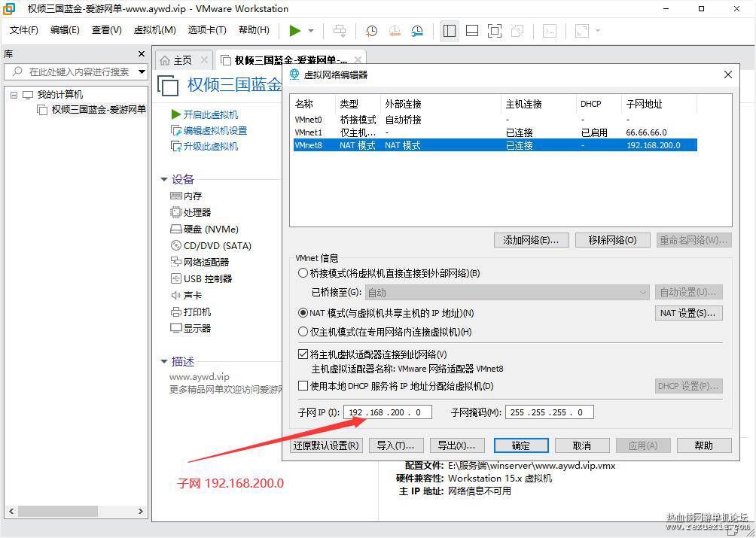Click the 打印机 printer device icon
Image resolution: width=756 pixels, height=538 pixels.
click(175, 312)
